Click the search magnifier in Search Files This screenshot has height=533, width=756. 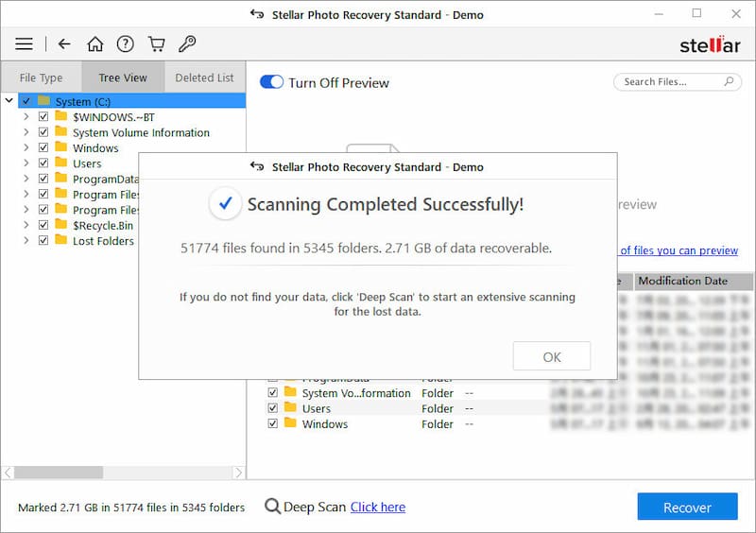pos(729,82)
